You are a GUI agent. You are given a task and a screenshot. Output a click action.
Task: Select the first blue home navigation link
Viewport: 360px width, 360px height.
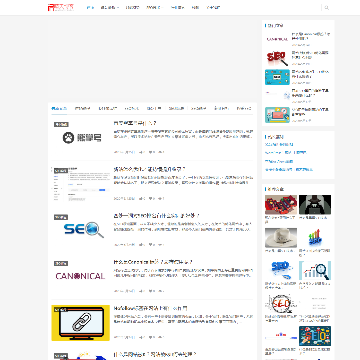coord(90,7)
